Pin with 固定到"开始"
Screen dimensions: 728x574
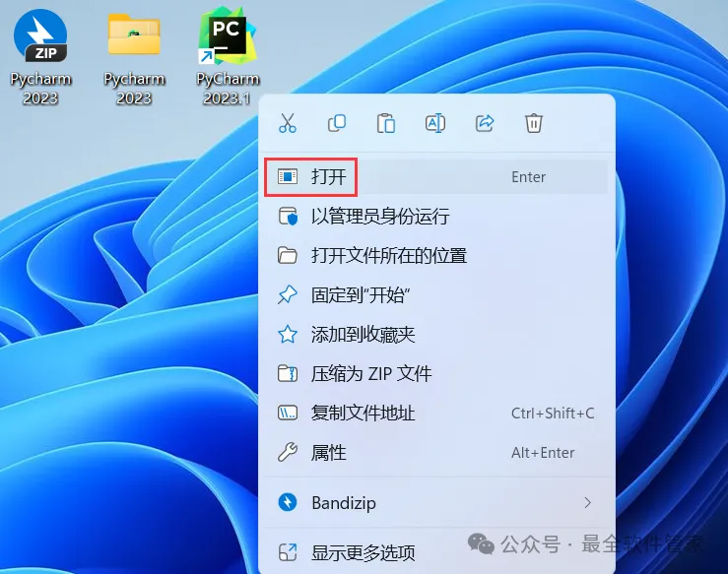point(436,295)
